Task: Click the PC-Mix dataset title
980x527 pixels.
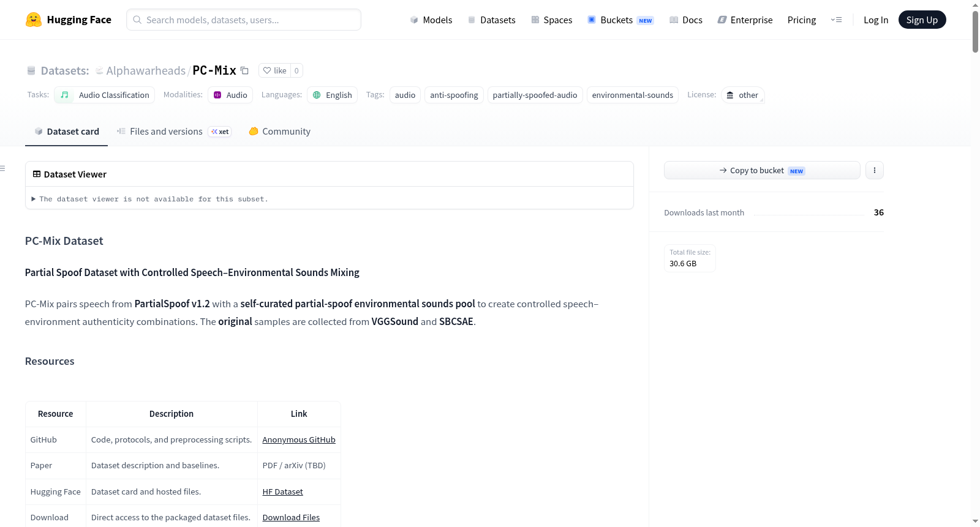Action: coord(214,70)
